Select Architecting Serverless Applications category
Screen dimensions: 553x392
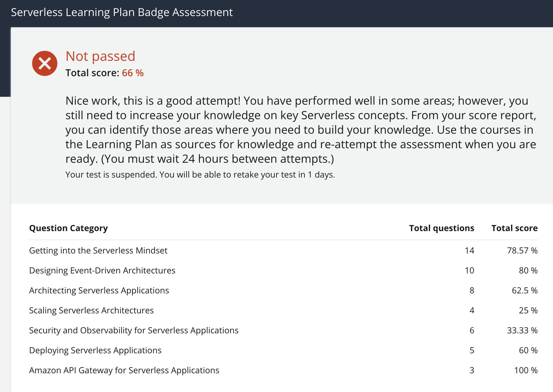pyautogui.click(x=99, y=290)
